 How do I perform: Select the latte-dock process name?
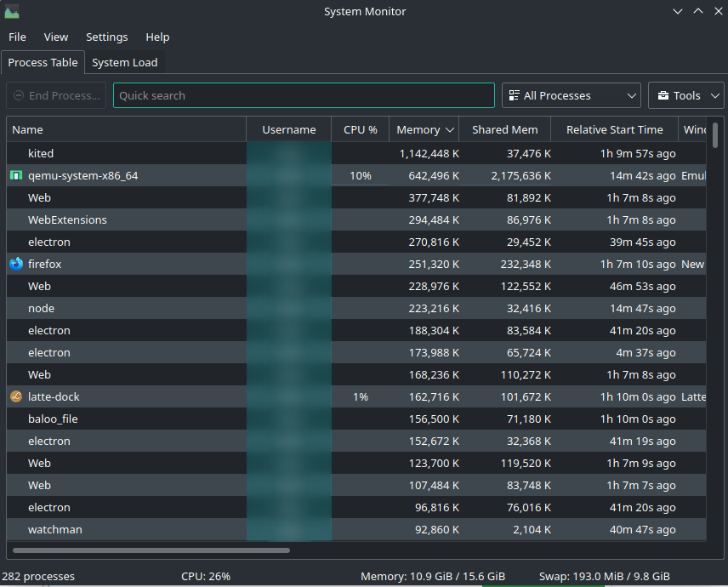pos(54,396)
